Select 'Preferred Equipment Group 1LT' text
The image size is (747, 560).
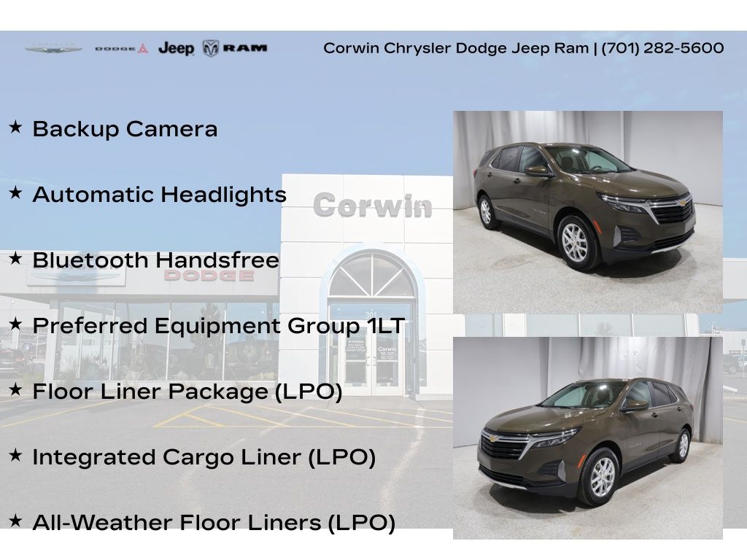tap(219, 326)
